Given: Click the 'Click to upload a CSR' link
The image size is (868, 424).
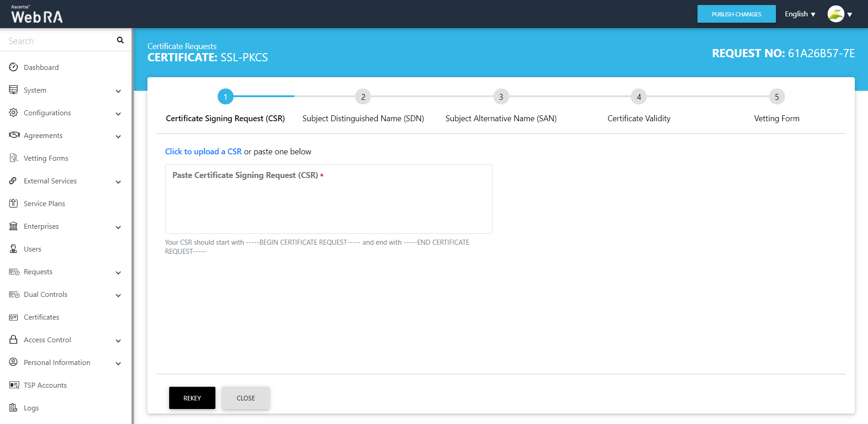Looking at the screenshot, I should (x=203, y=152).
